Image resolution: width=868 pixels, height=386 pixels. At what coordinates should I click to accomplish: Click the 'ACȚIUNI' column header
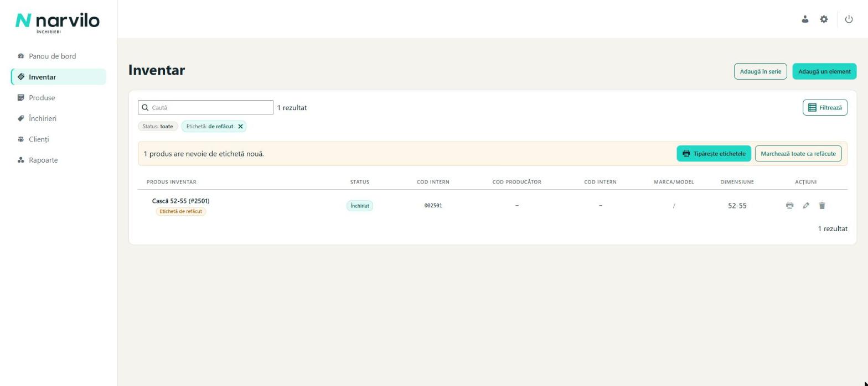coord(805,182)
